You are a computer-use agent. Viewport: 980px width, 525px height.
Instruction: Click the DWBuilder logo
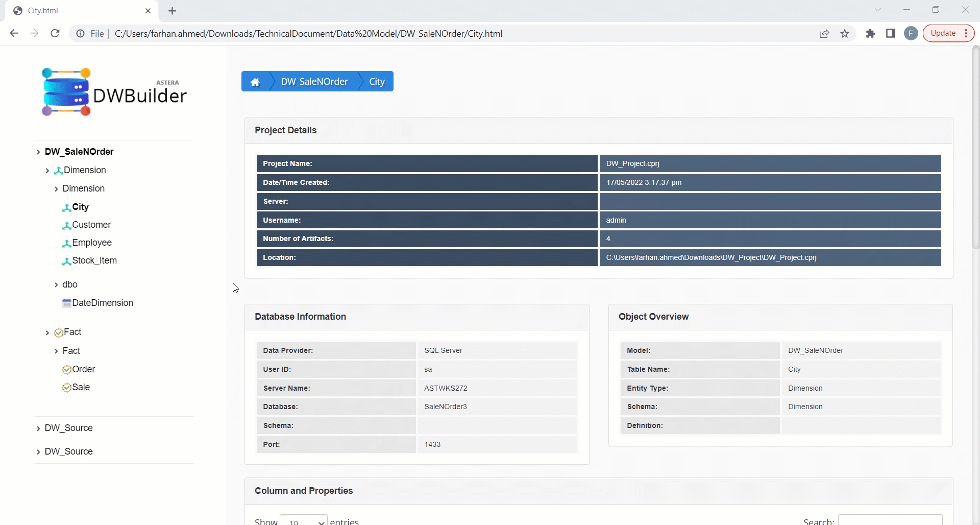tap(114, 92)
